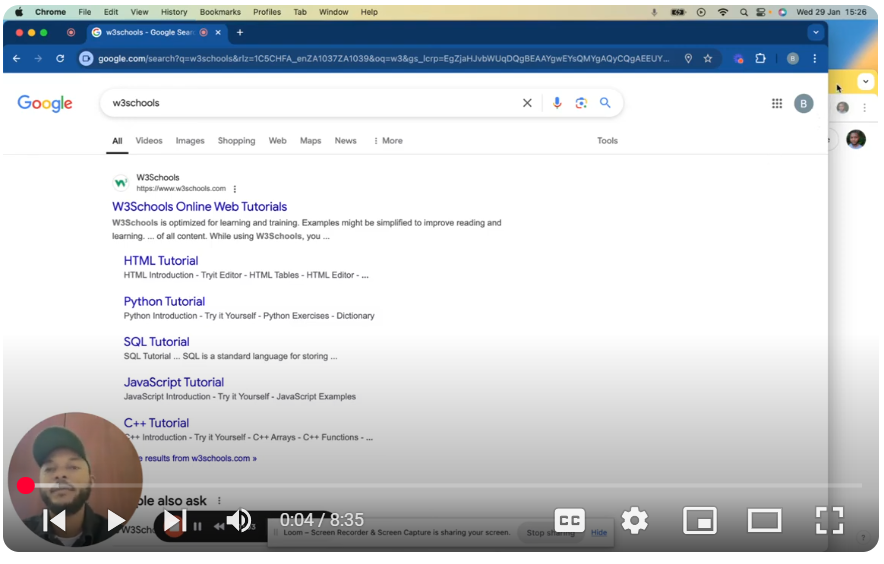Open the Python Tutorial link
The width and height of the screenshot is (884, 564).
click(x=164, y=302)
